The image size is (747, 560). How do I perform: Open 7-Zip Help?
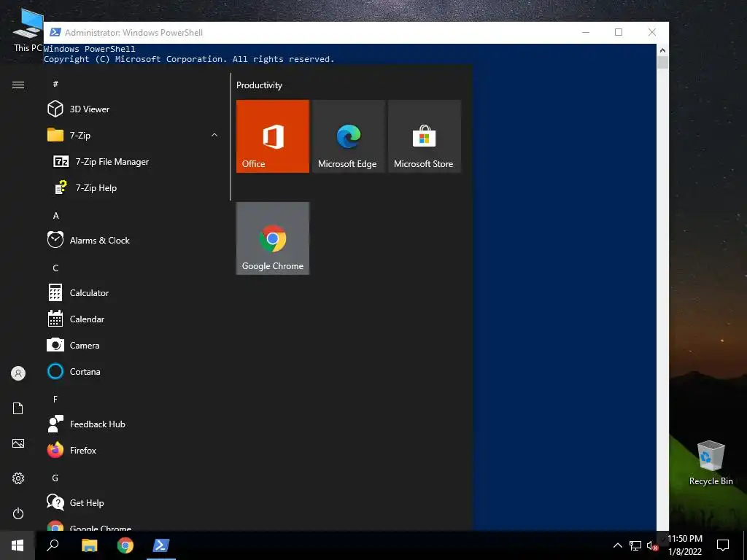coord(133,187)
